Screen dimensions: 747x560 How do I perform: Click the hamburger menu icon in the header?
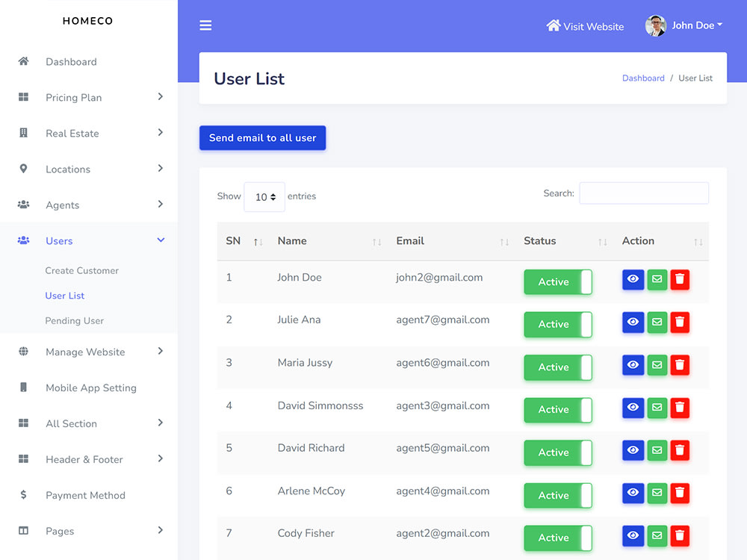tap(205, 25)
